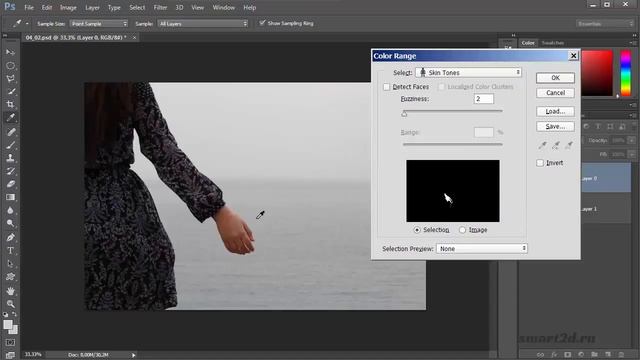This screenshot has width=640, height=360.
Task: Open layer Fill dropdown arrow
Action: (x=631, y=155)
